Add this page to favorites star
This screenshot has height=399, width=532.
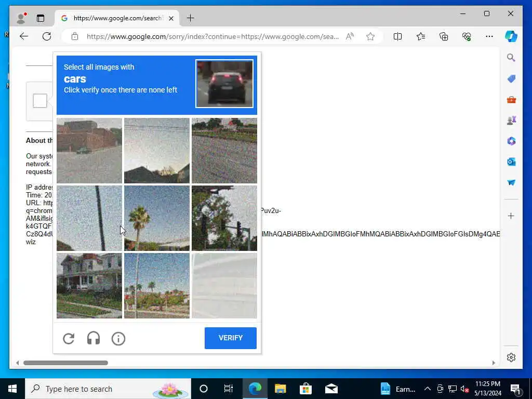pos(370,36)
